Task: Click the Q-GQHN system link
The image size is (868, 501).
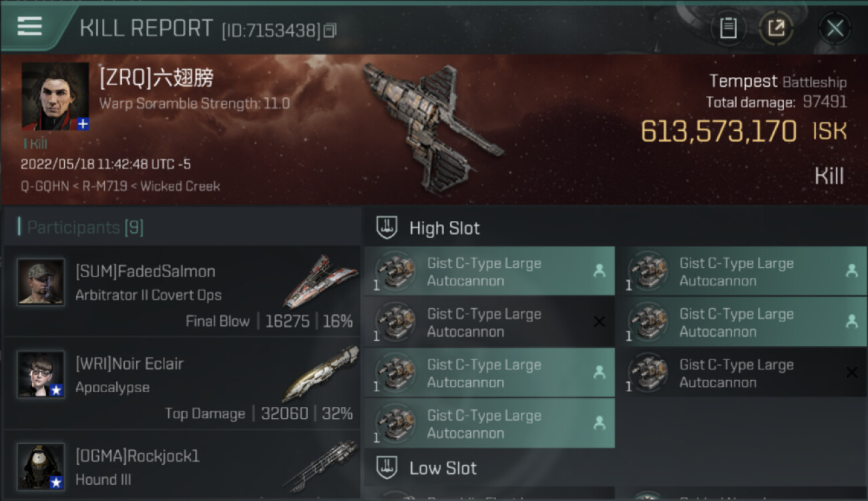Action: coord(45,186)
